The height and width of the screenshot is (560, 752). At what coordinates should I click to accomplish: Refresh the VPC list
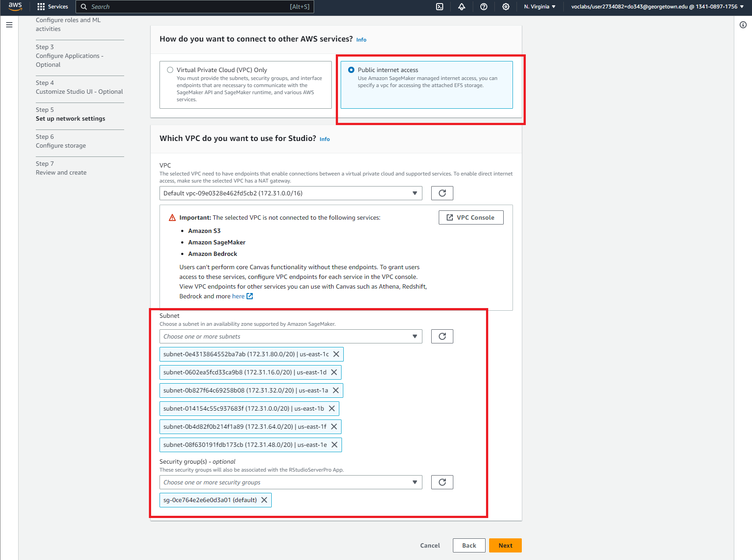pos(442,193)
